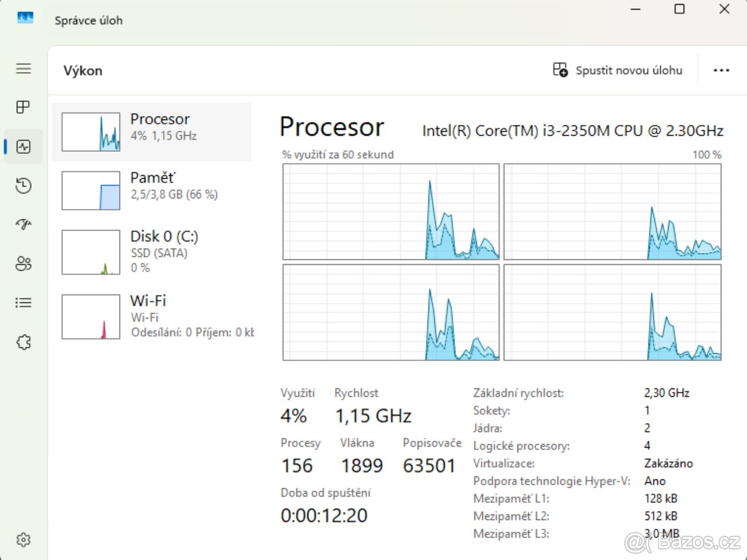
Task: Open the Startup apps view
Action: pos(22,224)
